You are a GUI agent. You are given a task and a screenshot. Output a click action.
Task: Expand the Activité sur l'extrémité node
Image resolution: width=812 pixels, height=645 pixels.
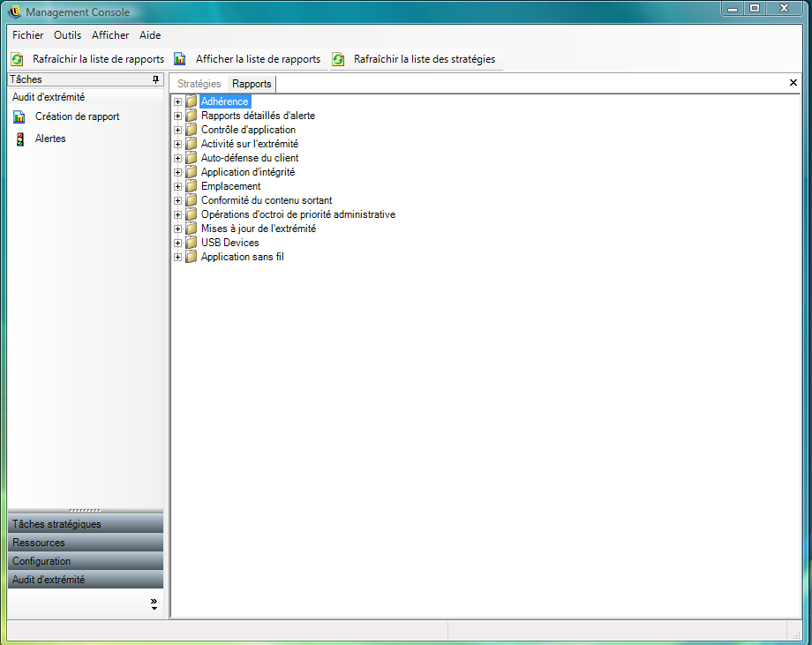point(177,145)
